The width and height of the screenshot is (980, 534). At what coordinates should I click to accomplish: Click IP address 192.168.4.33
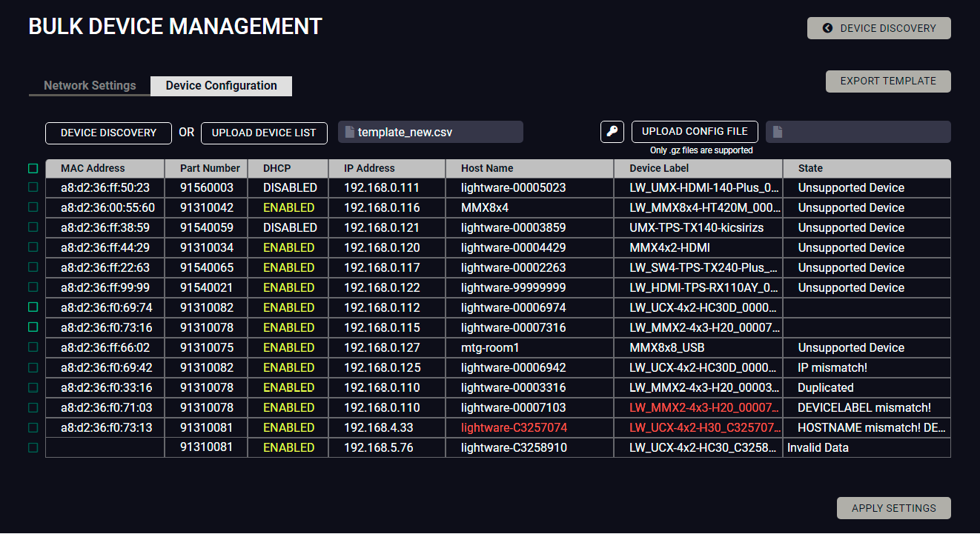379,428
